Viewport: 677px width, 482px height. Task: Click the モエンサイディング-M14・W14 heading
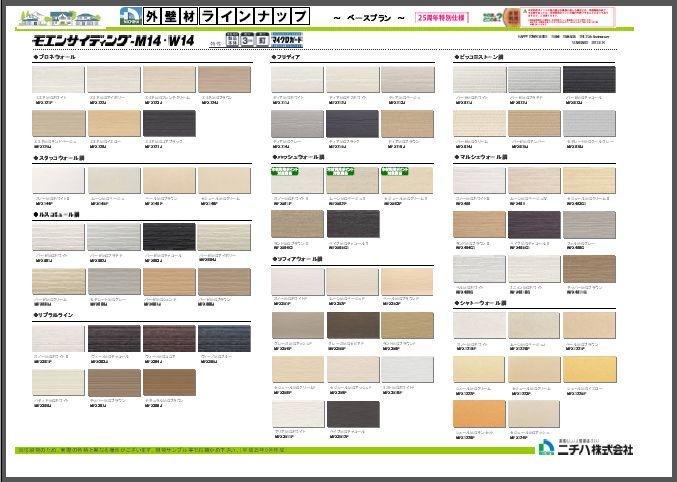point(114,41)
